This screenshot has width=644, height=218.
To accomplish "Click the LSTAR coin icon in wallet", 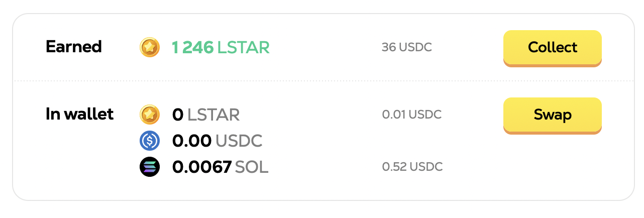I will (149, 115).
